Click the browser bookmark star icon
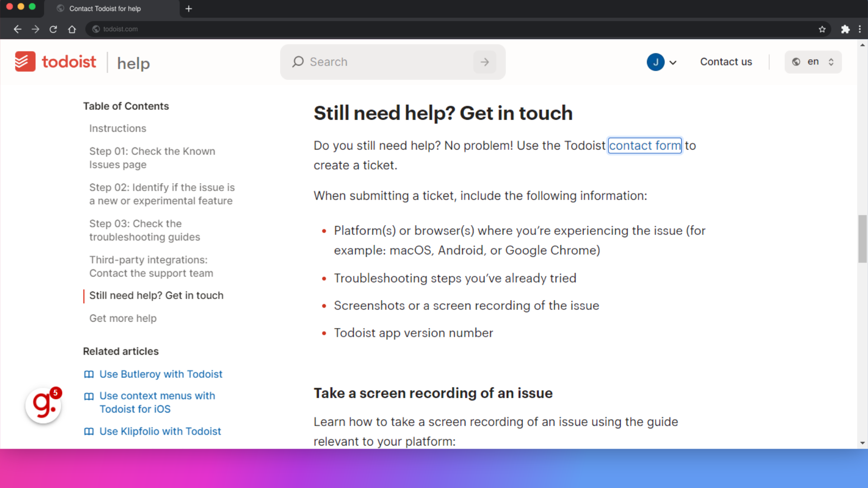Screen dimensions: 868x488 pos(822,29)
